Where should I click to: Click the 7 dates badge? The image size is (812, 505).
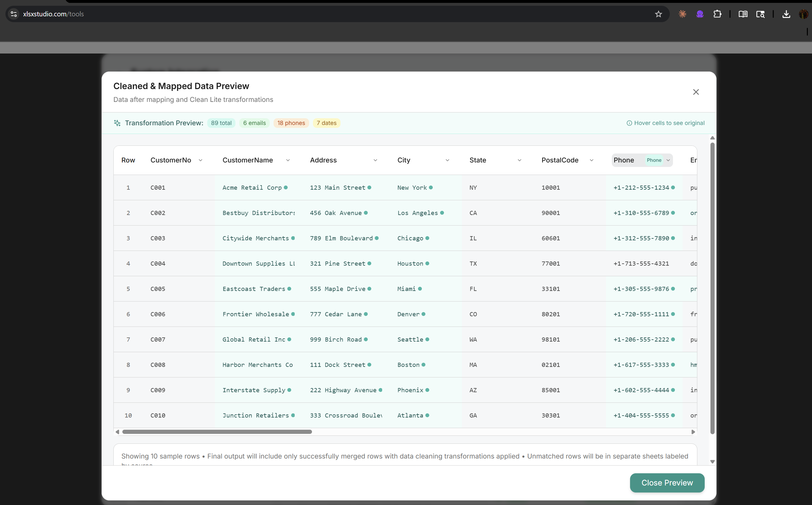326,123
